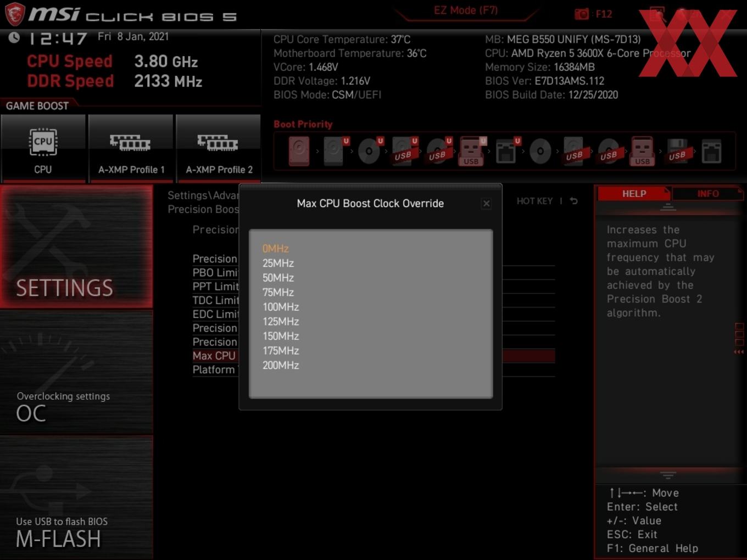Click the Settings\Advanced breadcrumb path

(x=203, y=195)
